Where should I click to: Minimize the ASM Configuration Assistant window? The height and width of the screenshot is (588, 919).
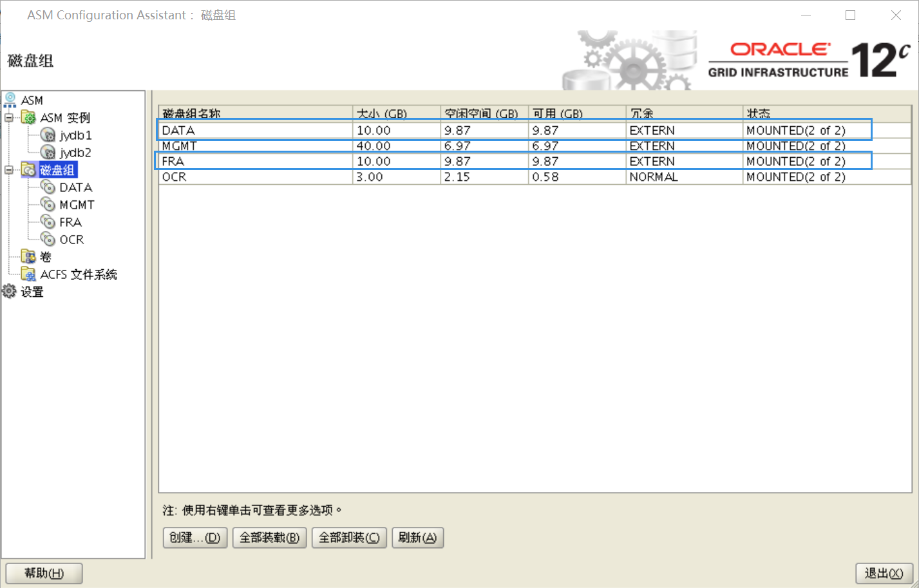click(x=806, y=15)
